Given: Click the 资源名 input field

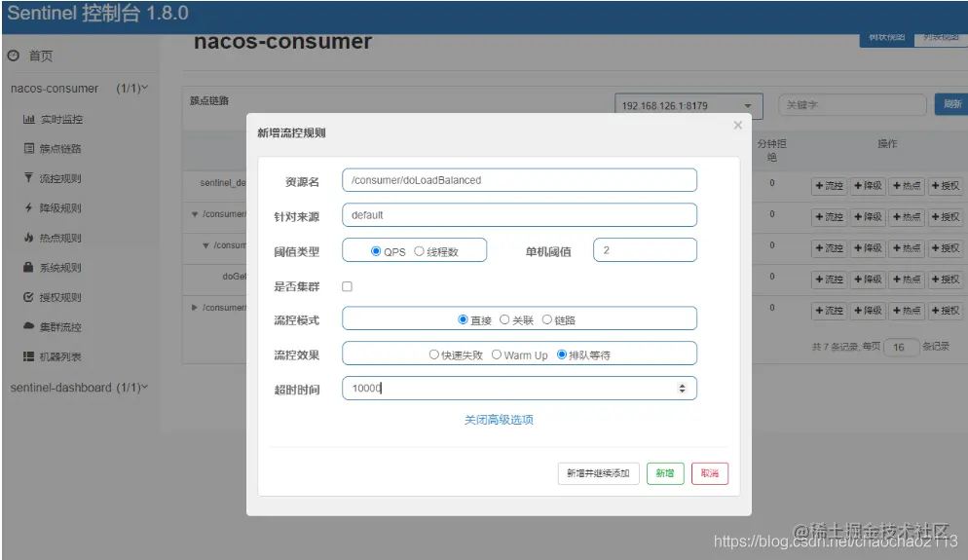Looking at the screenshot, I should coord(519,180).
